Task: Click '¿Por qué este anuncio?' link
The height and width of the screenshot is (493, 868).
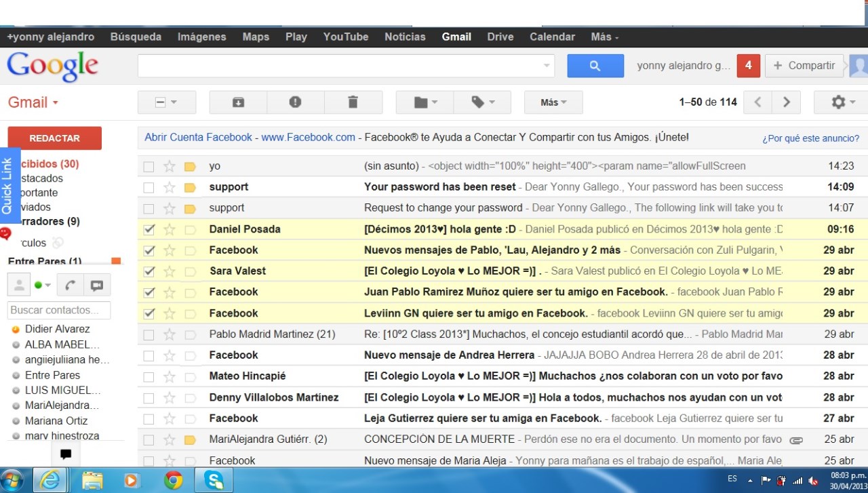Action: pos(810,138)
